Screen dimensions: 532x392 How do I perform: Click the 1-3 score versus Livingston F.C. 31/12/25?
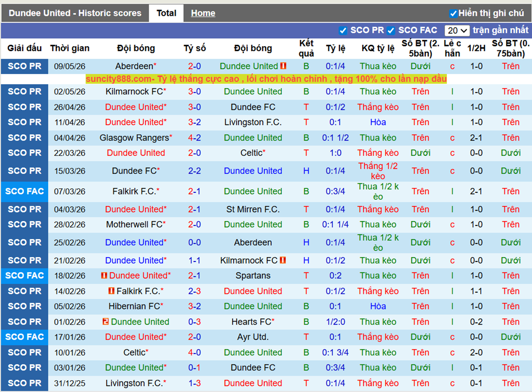coord(194,383)
